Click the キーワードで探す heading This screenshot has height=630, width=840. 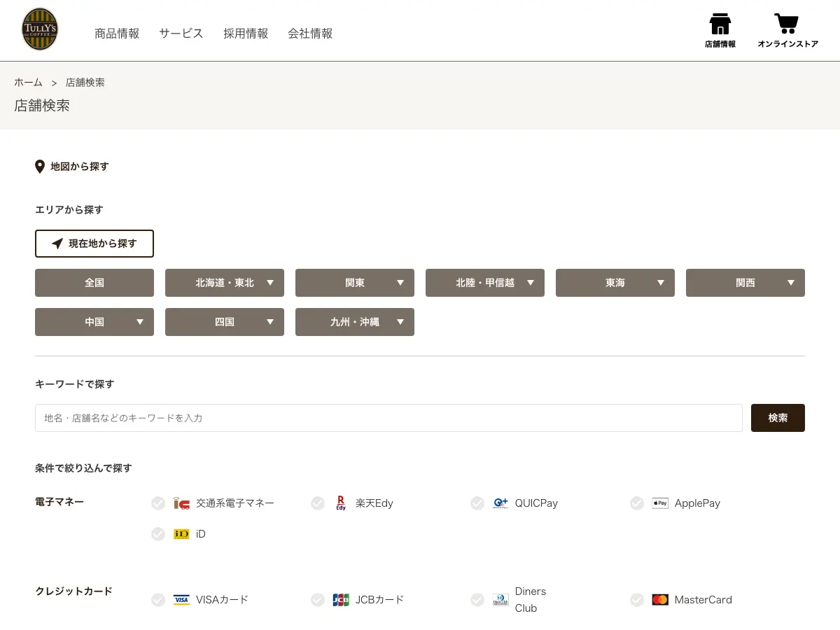point(74,384)
